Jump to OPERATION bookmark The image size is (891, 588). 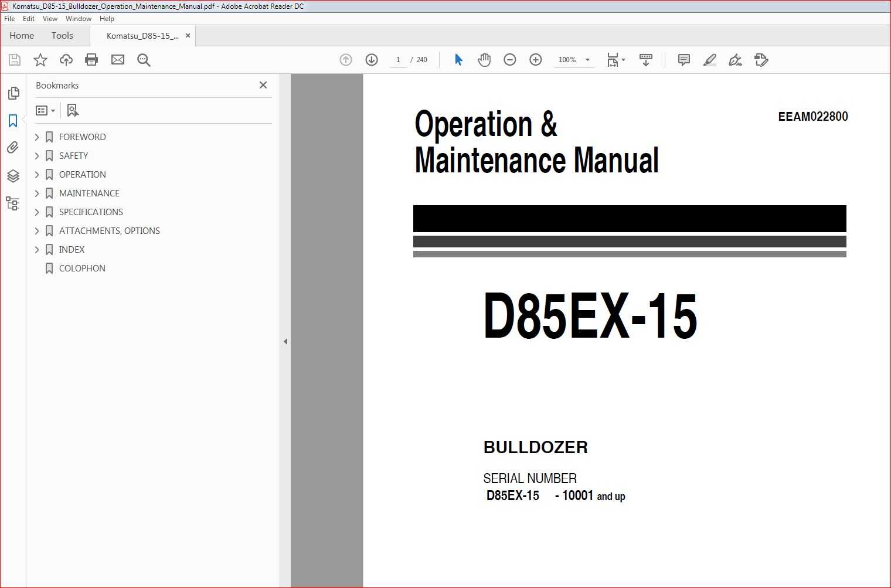coord(82,175)
